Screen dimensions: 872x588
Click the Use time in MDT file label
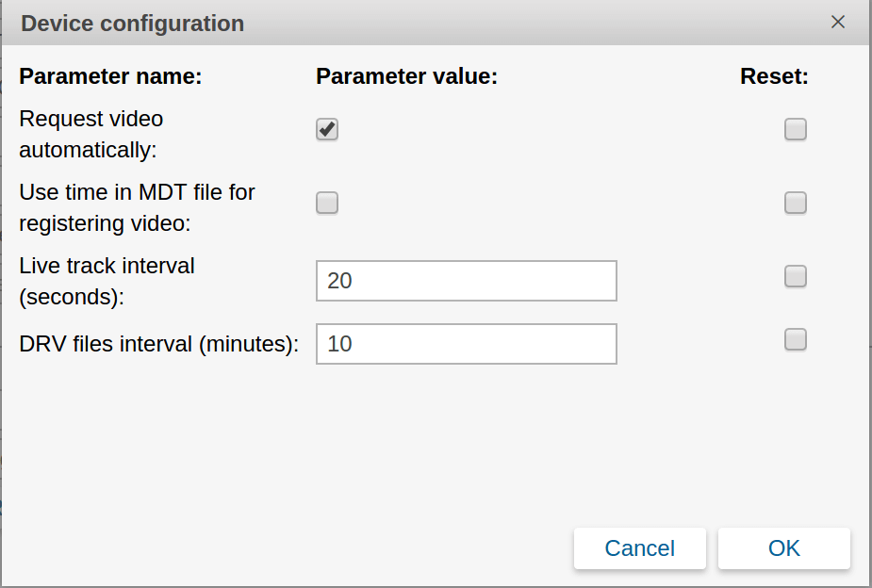click(x=137, y=207)
